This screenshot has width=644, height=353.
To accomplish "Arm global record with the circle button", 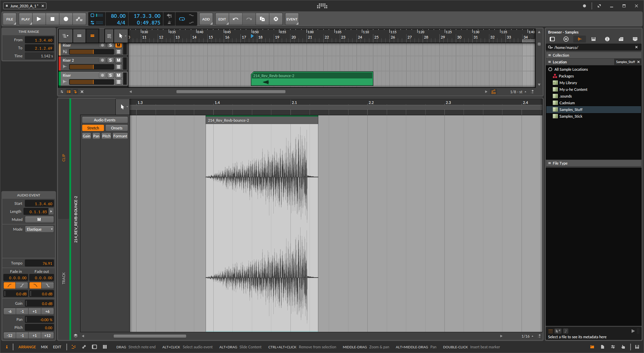I will (66, 19).
